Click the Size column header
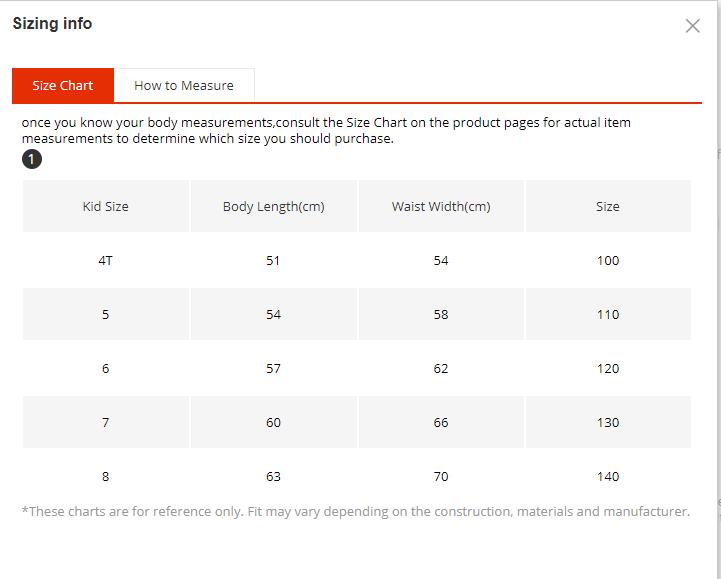 (x=607, y=206)
